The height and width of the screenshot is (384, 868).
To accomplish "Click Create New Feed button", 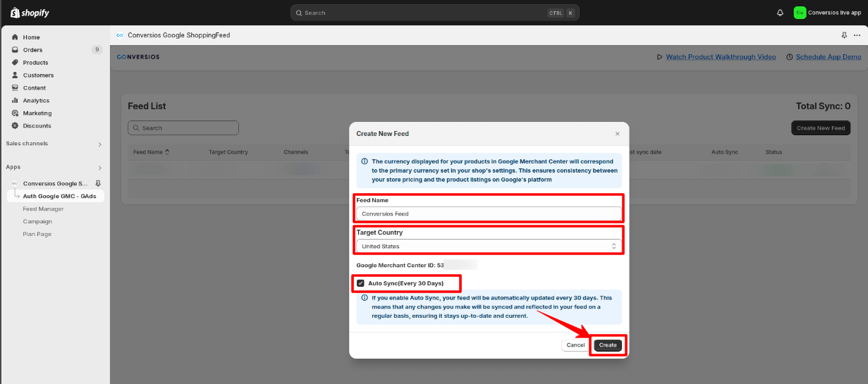I will click(821, 128).
